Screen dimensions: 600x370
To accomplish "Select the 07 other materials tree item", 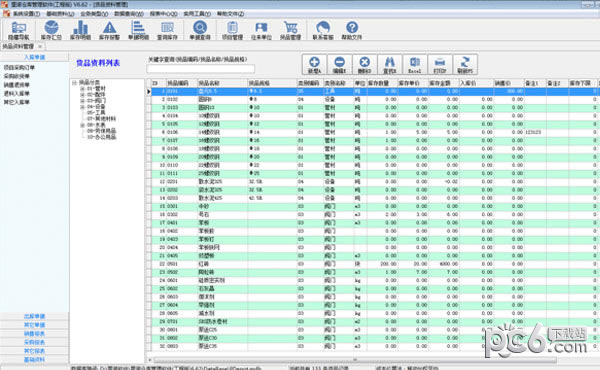I will [101, 119].
